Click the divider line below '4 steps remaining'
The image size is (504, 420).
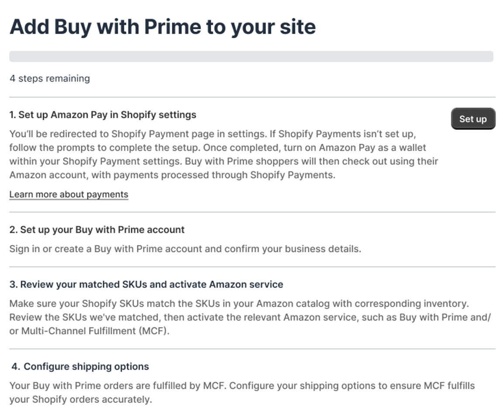pos(252,97)
